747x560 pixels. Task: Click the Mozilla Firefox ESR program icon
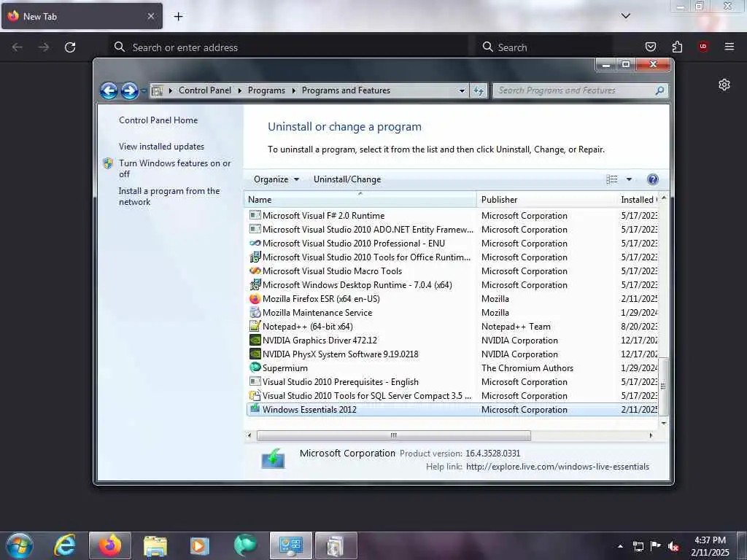click(x=255, y=299)
